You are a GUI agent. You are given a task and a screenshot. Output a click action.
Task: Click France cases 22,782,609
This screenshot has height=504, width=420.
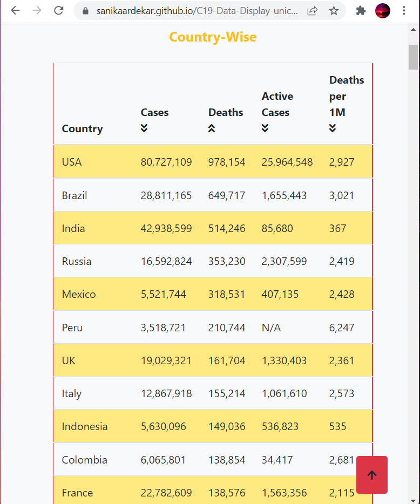tap(166, 493)
